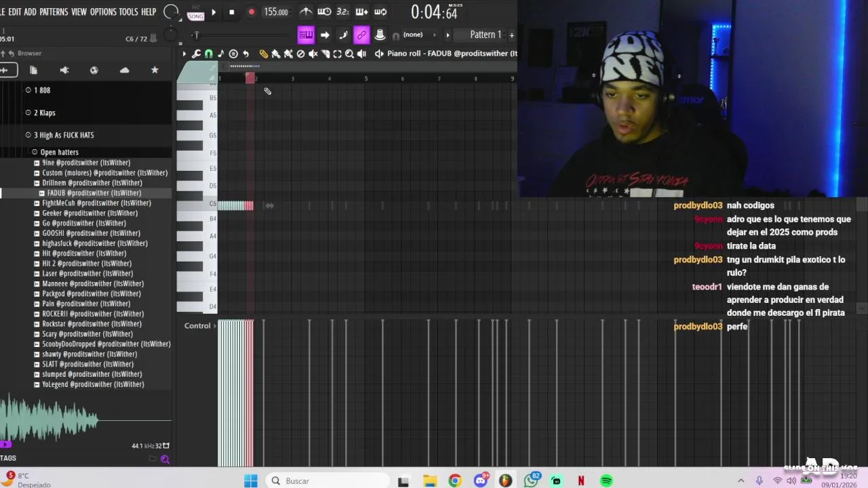This screenshot has width=868, height=488.
Task: Stop playback with the Stop button
Action: point(231,12)
